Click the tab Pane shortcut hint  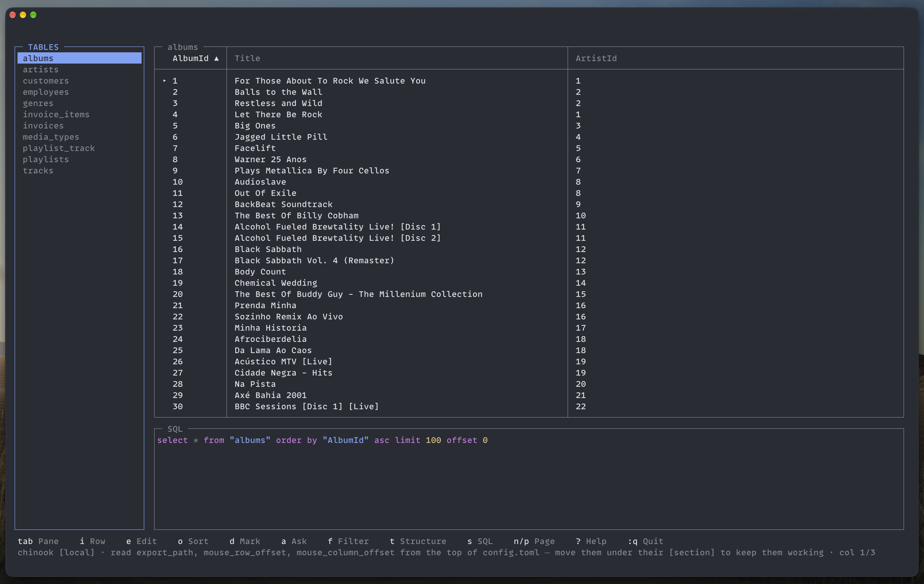coord(38,541)
